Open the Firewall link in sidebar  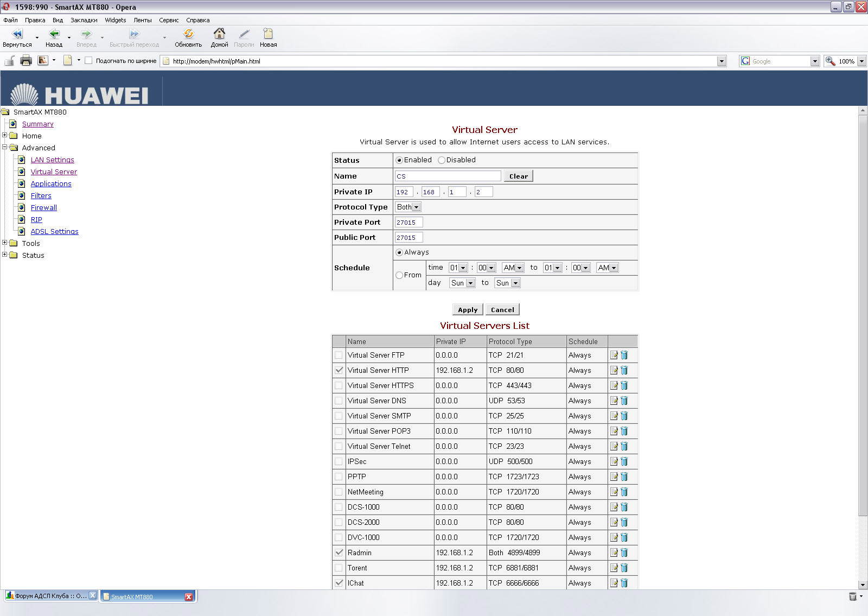(x=43, y=207)
